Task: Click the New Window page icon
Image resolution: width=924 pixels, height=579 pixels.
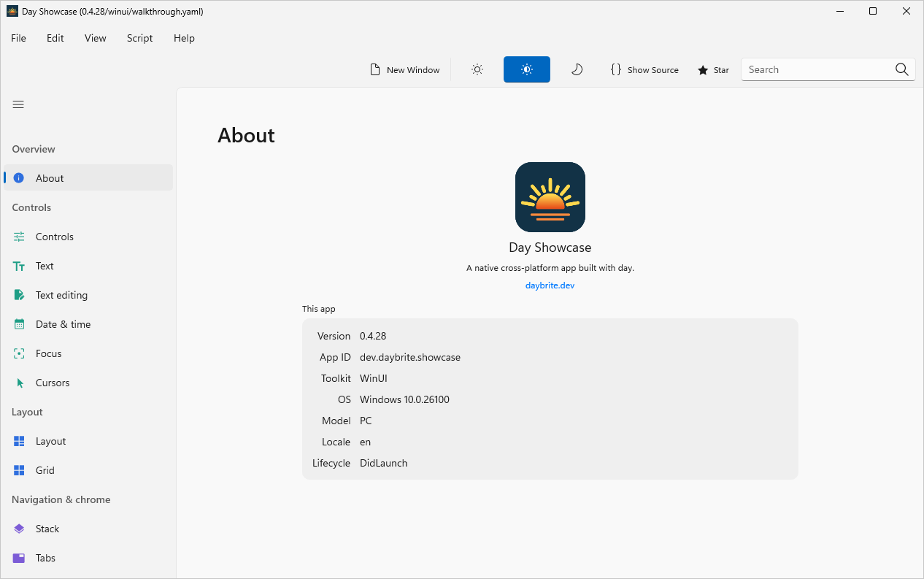Action: 375,69
